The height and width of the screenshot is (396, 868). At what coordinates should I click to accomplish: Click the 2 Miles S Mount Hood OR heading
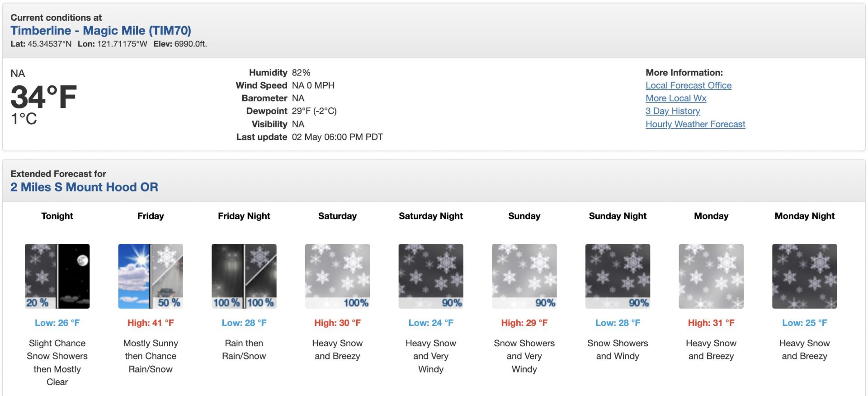pos(85,187)
